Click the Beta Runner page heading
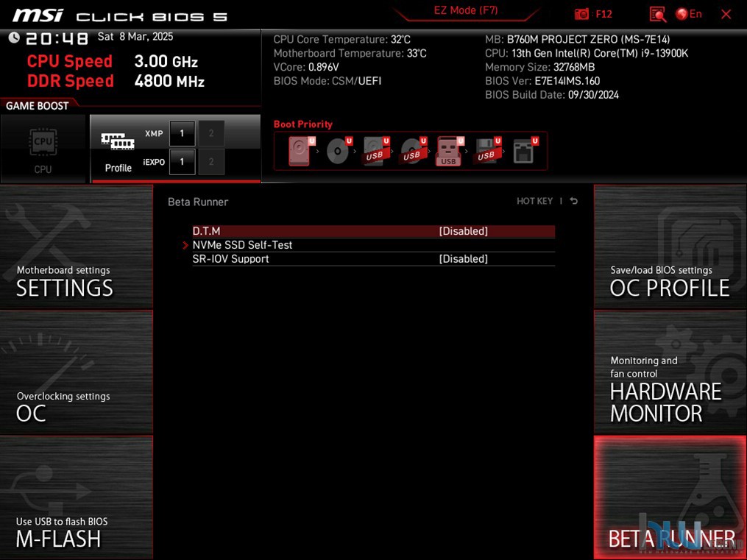 pos(198,202)
